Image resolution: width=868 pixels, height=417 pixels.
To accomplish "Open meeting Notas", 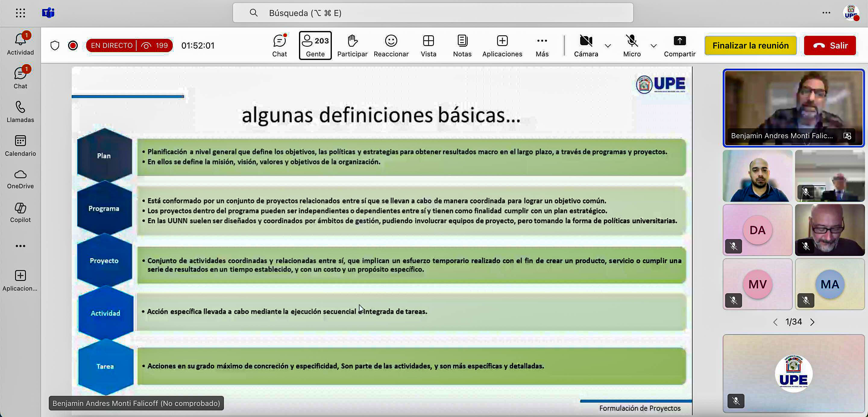I will [462, 45].
